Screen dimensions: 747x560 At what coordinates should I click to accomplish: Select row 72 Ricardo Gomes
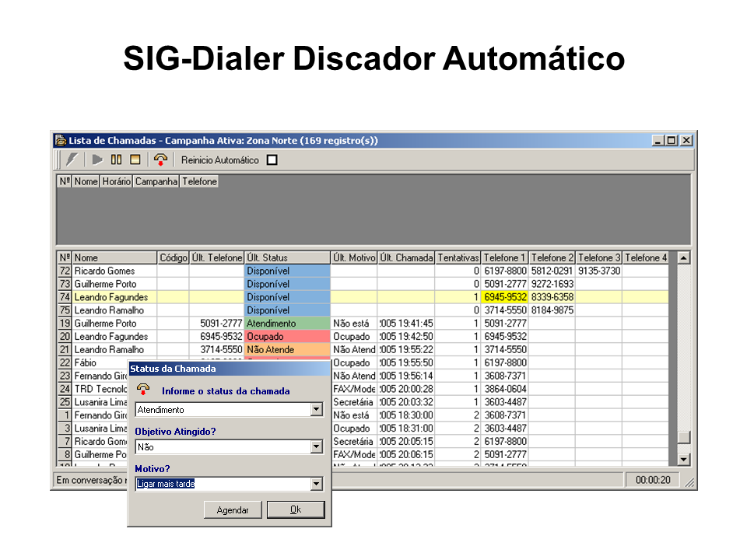[363, 271]
